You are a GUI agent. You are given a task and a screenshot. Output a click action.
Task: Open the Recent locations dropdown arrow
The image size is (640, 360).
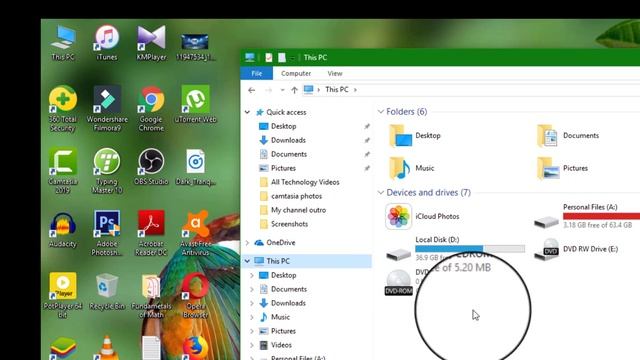282,90
